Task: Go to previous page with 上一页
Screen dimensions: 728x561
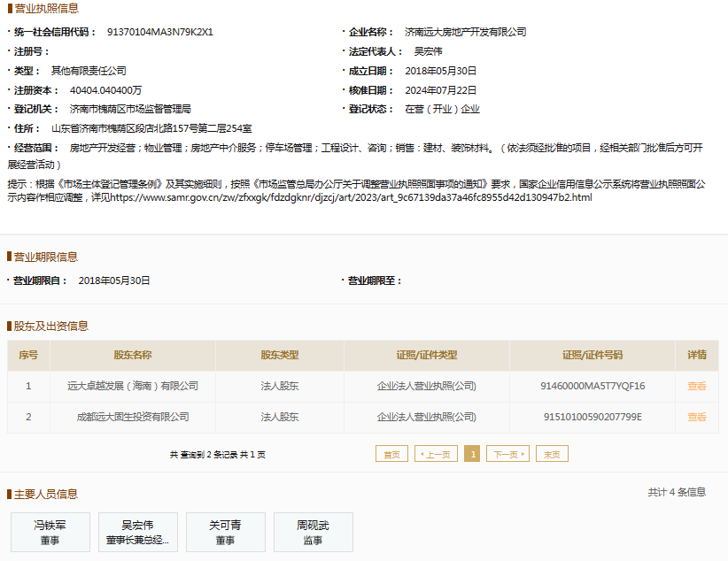Action: (437, 454)
